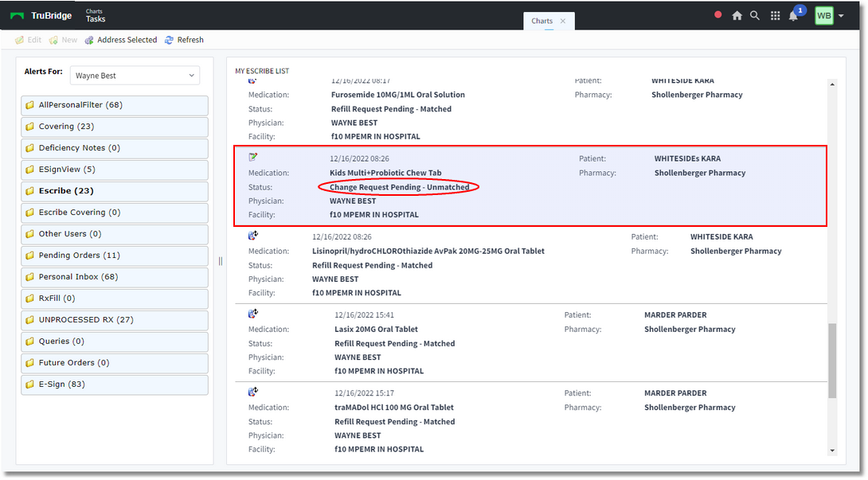Open Personal Inbox (68) folder
This screenshot has height=480, width=868.
[115, 277]
